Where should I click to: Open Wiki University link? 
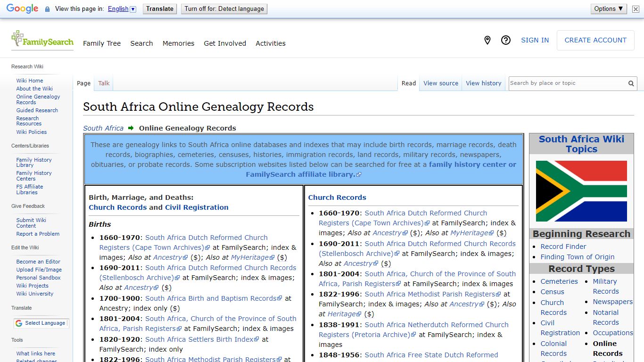[x=35, y=294]
